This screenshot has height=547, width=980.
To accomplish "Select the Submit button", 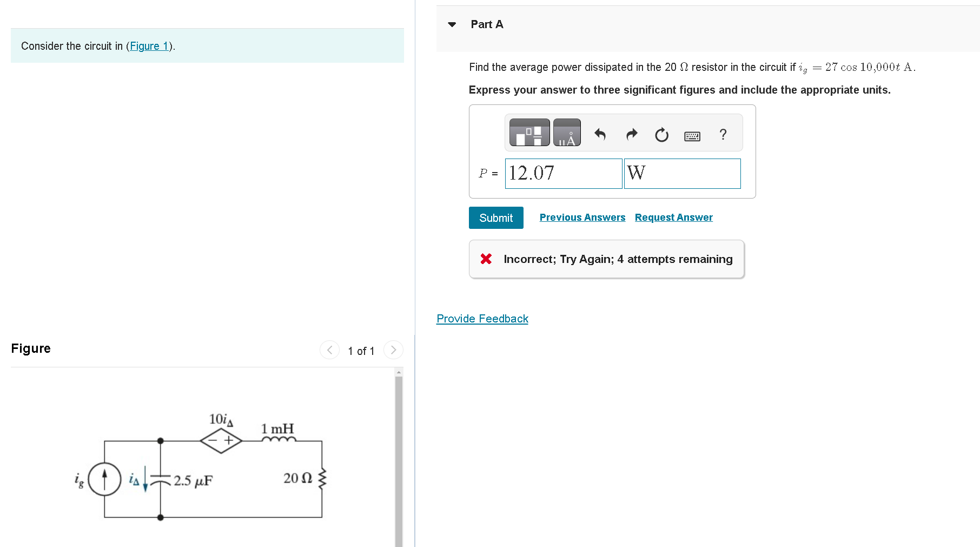I will coord(495,218).
